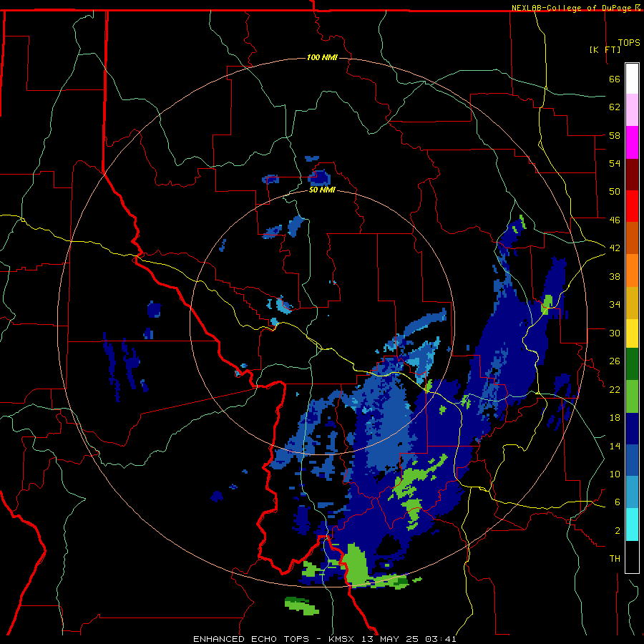
Task: Click legend scale value "22"
Action: pos(615,389)
